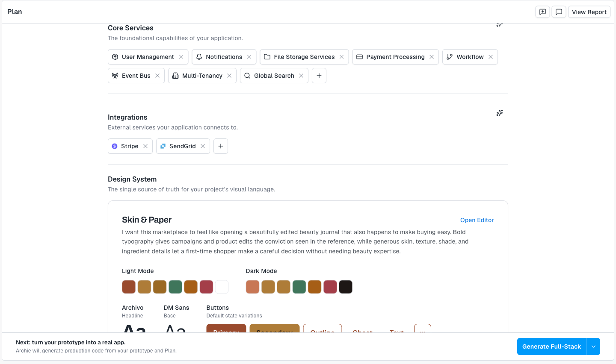Click the Workflow branch icon
Viewport: 616px width, 364px height.
tap(450, 57)
